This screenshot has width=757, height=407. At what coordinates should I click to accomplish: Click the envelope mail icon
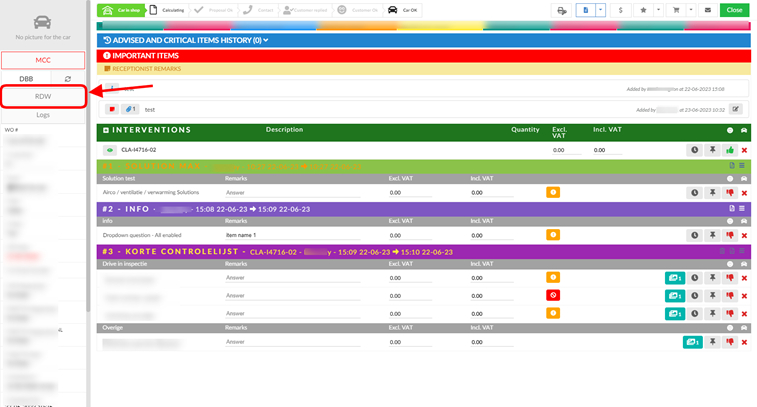(x=707, y=10)
